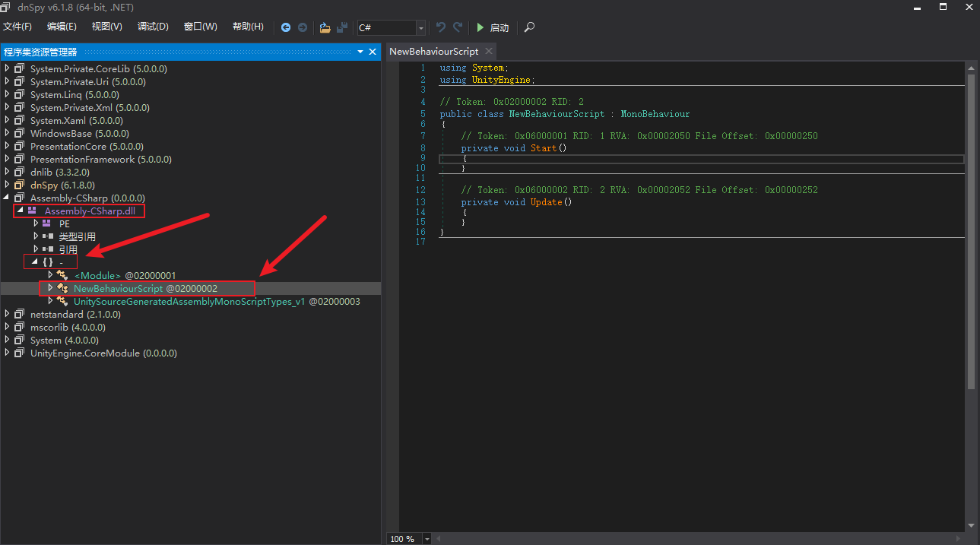Screen dimensions: 980x545
Task: Select System.Private.Uri (5.0.0.0) row
Action: (x=191, y=81)
